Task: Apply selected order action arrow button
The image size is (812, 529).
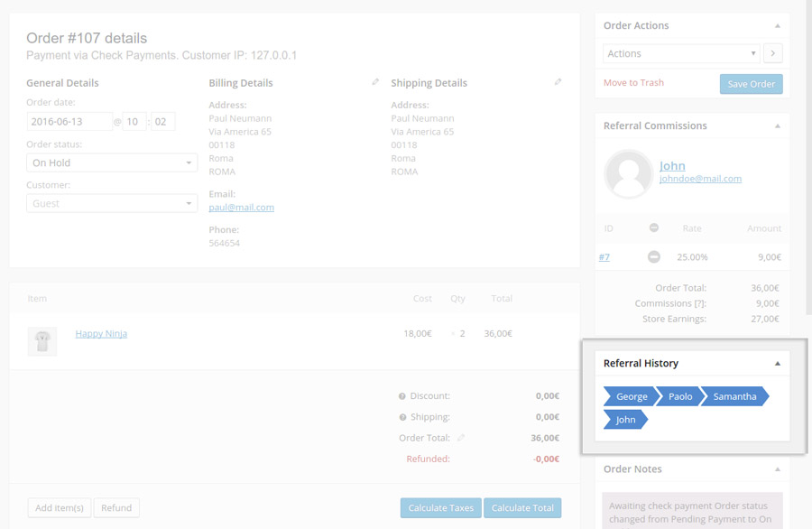Action: tap(772, 54)
